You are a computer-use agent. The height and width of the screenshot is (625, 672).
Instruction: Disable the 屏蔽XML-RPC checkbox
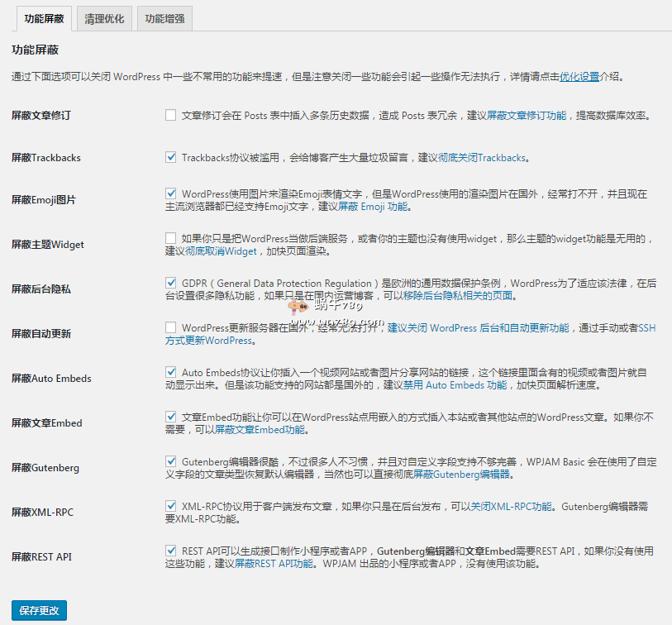(x=171, y=507)
